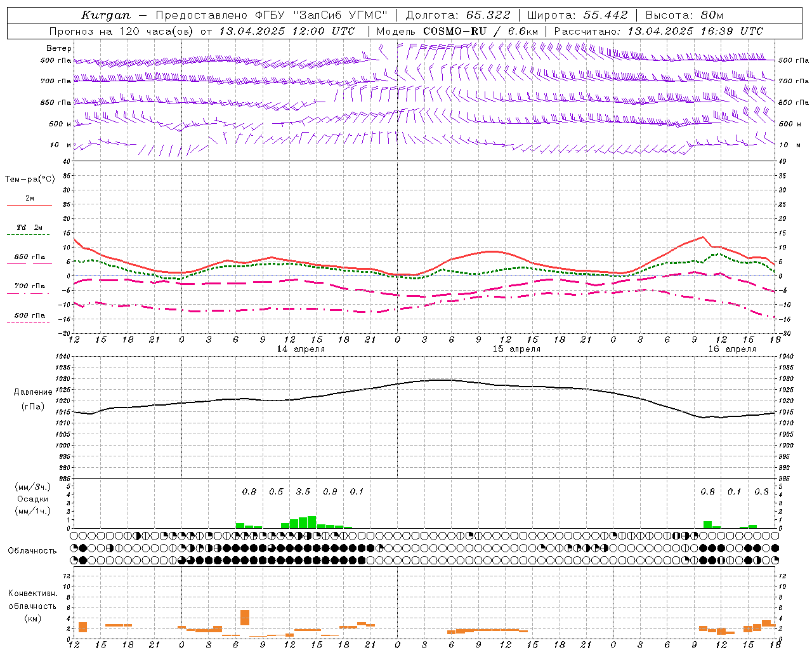The image size is (812, 650).
Task: Click the "0.3" precipitation total value
Action: (761, 492)
